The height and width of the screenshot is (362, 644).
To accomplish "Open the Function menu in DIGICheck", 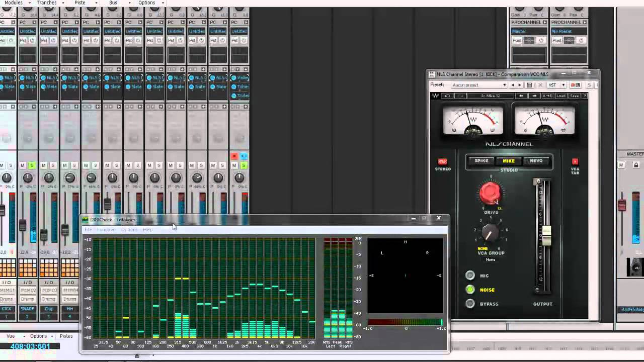I will click(106, 230).
